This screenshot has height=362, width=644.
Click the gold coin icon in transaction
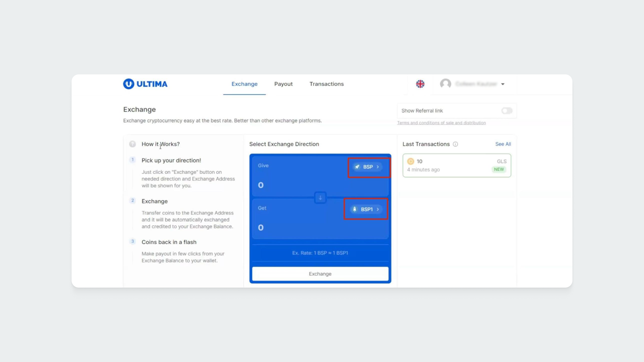[x=411, y=161]
